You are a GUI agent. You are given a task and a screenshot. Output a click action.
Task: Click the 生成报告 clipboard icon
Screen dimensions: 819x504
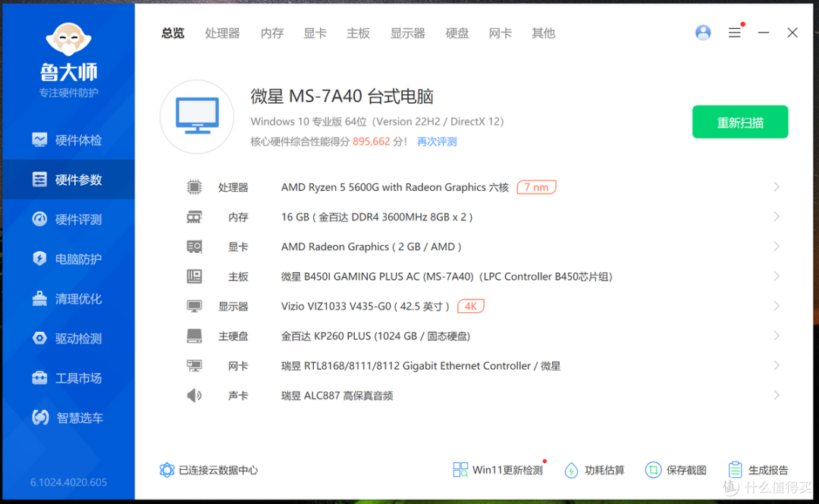coord(735,470)
